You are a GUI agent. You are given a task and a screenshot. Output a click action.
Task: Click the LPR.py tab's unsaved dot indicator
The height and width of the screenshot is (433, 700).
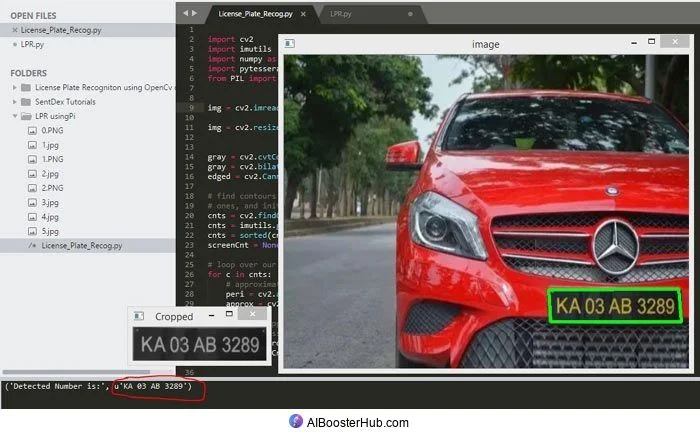[x=410, y=14]
